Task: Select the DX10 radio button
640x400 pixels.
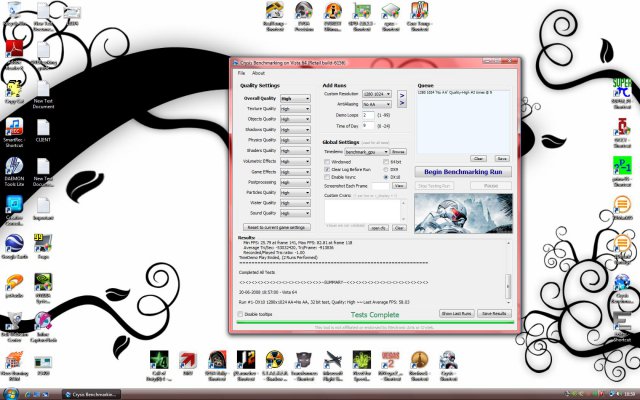Action: click(386, 177)
